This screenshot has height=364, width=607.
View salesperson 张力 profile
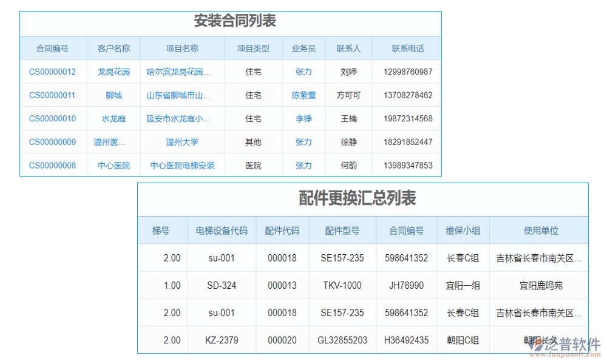point(303,71)
